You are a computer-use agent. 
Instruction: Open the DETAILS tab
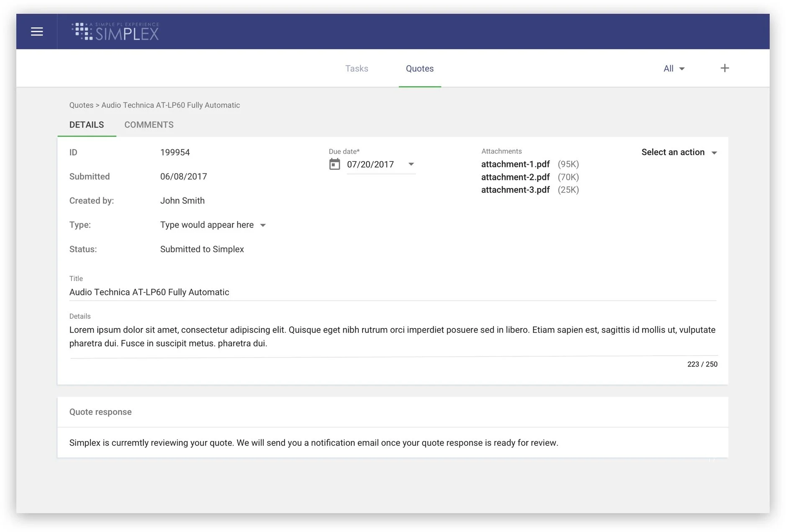[87, 125]
